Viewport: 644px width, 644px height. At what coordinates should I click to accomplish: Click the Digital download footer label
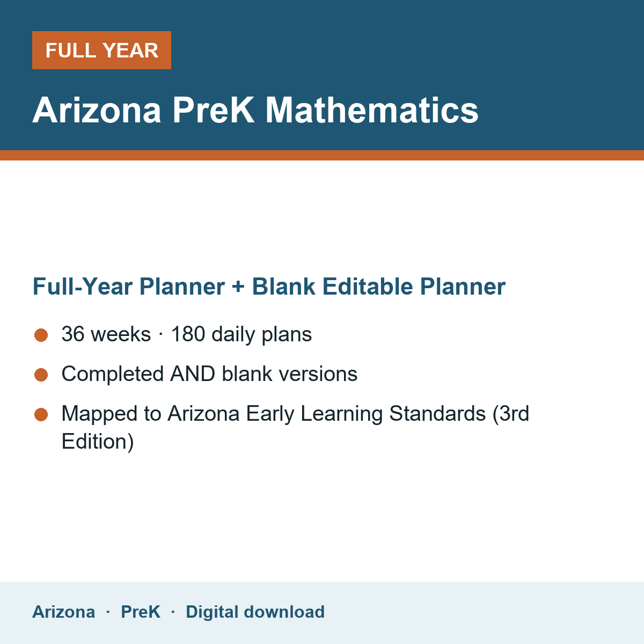click(255, 612)
